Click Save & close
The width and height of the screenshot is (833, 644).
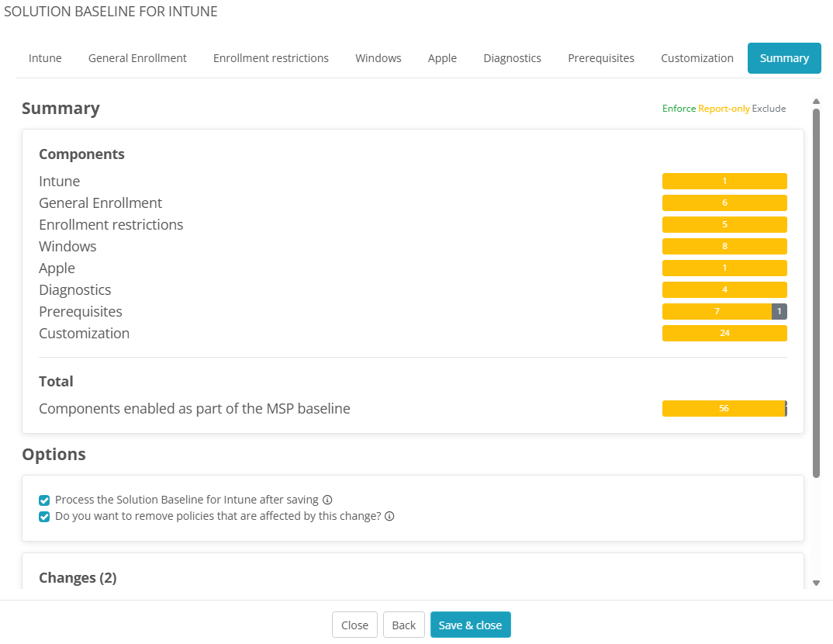470,625
